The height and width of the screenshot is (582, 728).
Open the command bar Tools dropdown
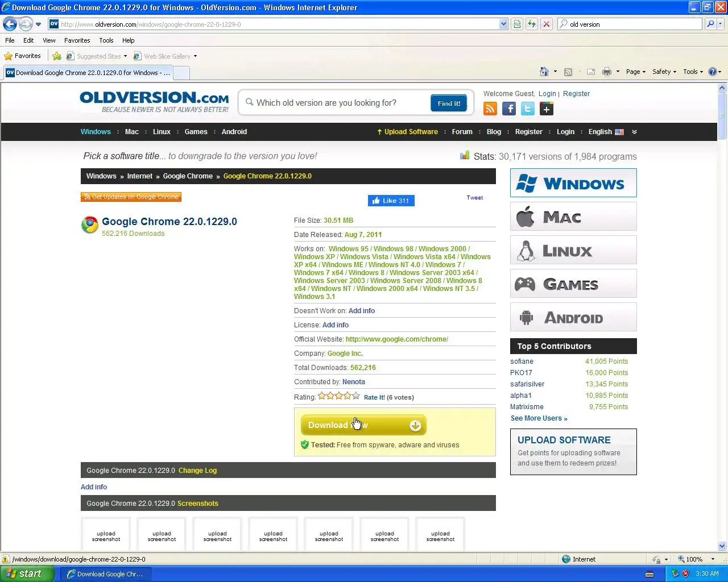pyautogui.click(x=693, y=72)
